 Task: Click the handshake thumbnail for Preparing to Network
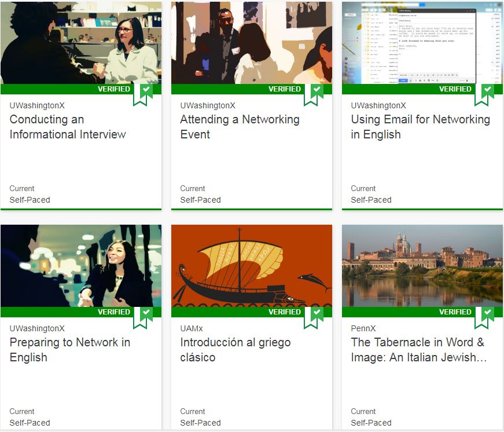point(81,265)
